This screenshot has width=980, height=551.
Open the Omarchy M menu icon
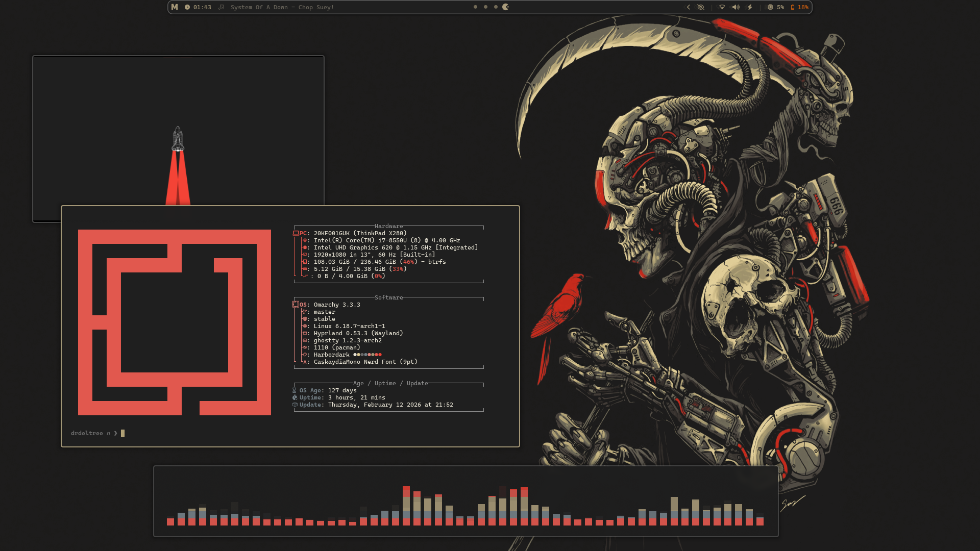click(x=175, y=7)
